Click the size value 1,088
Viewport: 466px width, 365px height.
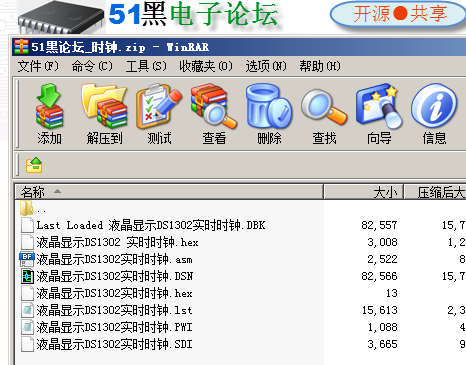click(382, 327)
